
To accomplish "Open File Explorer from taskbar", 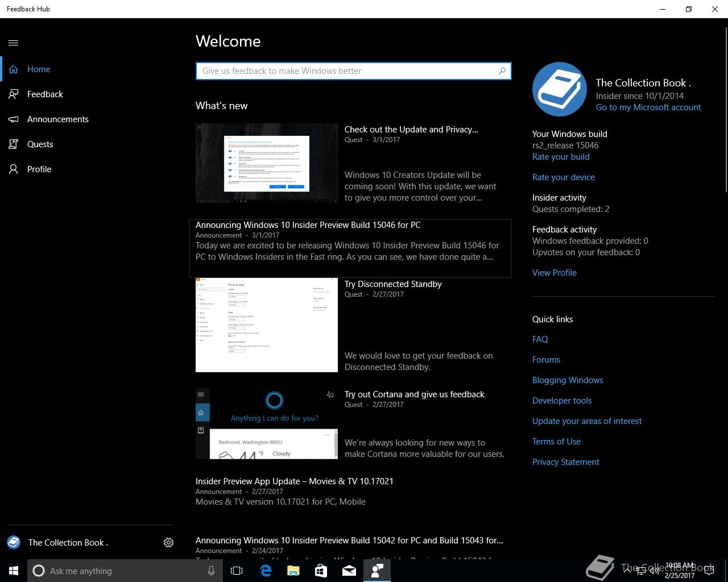I will coord(293,571).
